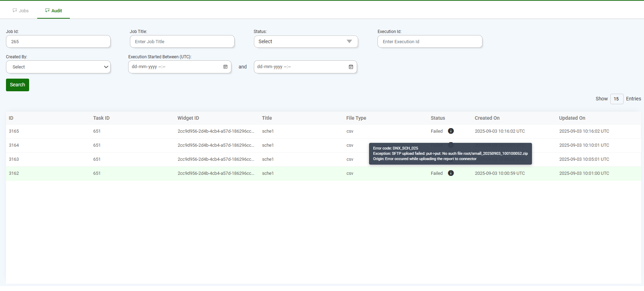Edit the Show entries count box
This screenshot has width=644, height=291.
pos(616,99)
